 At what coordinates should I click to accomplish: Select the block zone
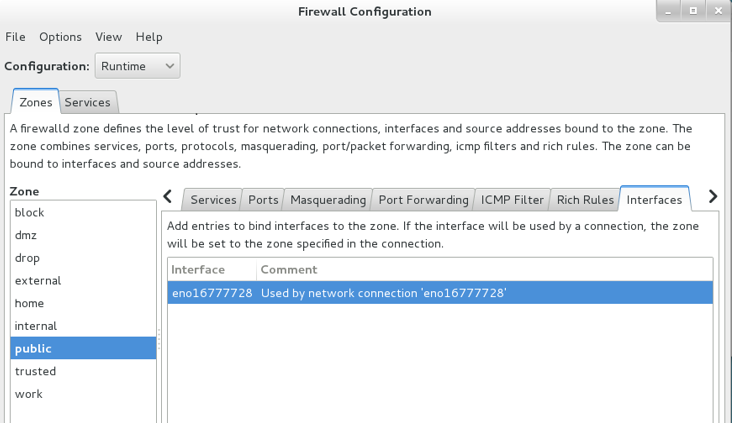(x=83, y=212)
